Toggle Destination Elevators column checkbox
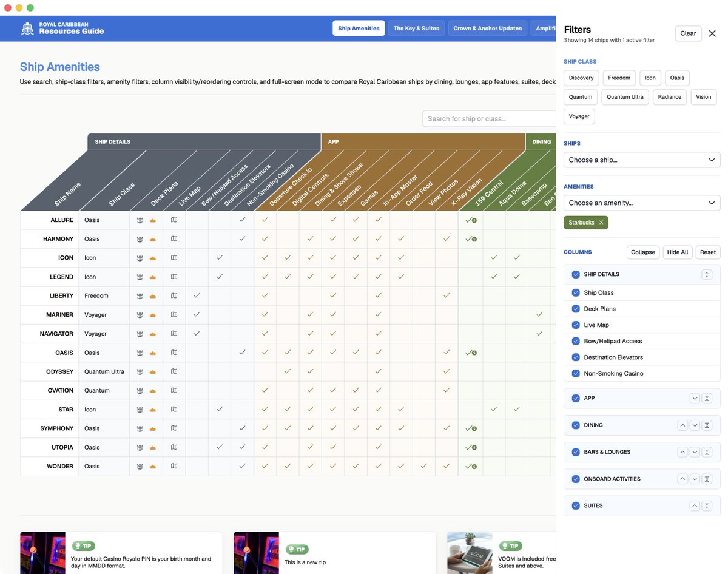Viewport: 728px width, 574px height. [576, 357]
